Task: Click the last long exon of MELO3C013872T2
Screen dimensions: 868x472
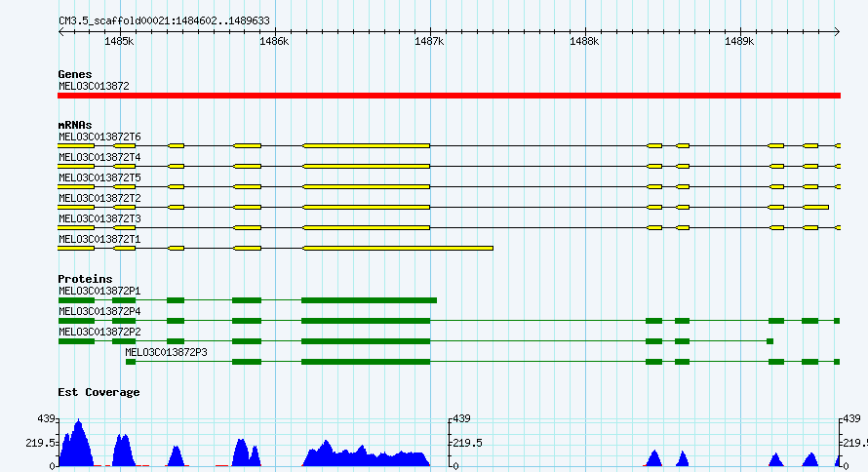Action: (816, 208)
